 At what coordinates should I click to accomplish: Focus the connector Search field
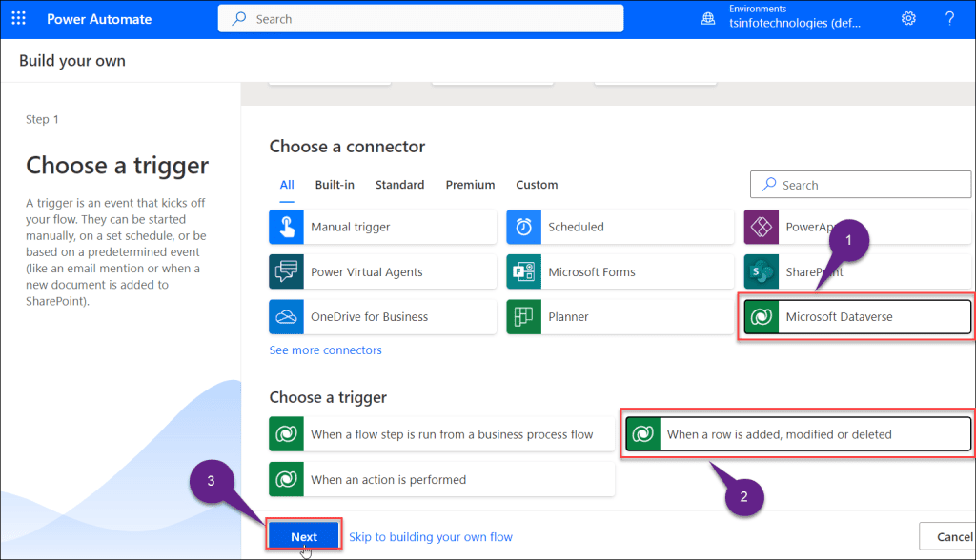(x=861, y=185)
